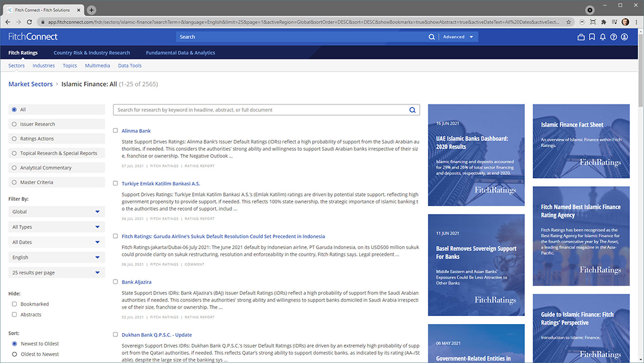644x363 pixels.
Task: Click the FitchConnect logo
Action: pyautogui.click(x=33, y=36)
